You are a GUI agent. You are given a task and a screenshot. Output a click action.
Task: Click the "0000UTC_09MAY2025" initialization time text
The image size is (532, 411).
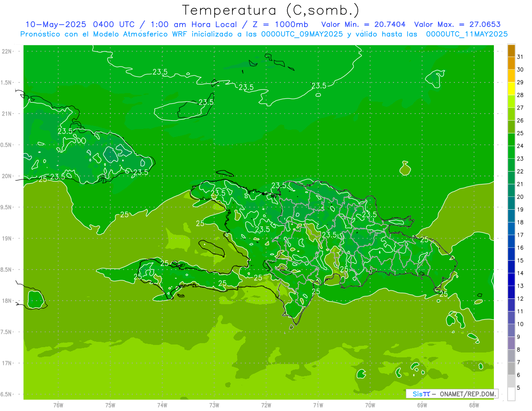point(302,34)
